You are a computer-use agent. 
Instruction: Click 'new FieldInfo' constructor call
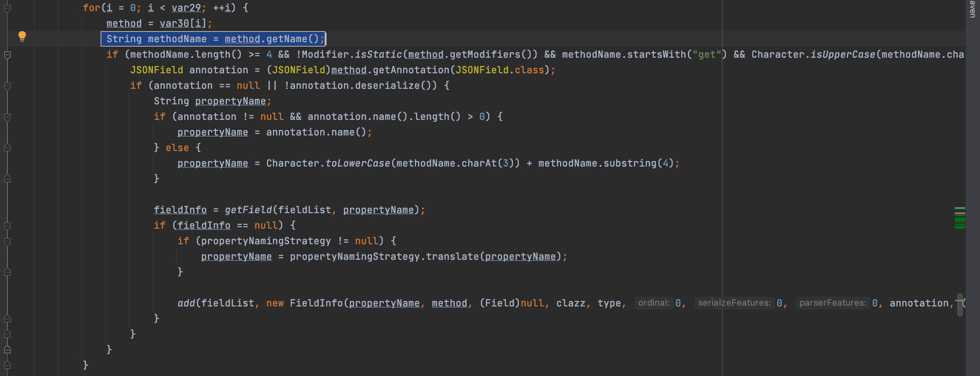coord(304,303)
